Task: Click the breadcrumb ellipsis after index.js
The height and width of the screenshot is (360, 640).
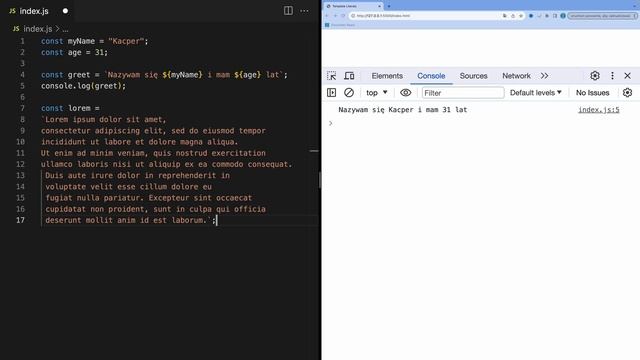Action: pyautogui.click(x=65, y=29)
